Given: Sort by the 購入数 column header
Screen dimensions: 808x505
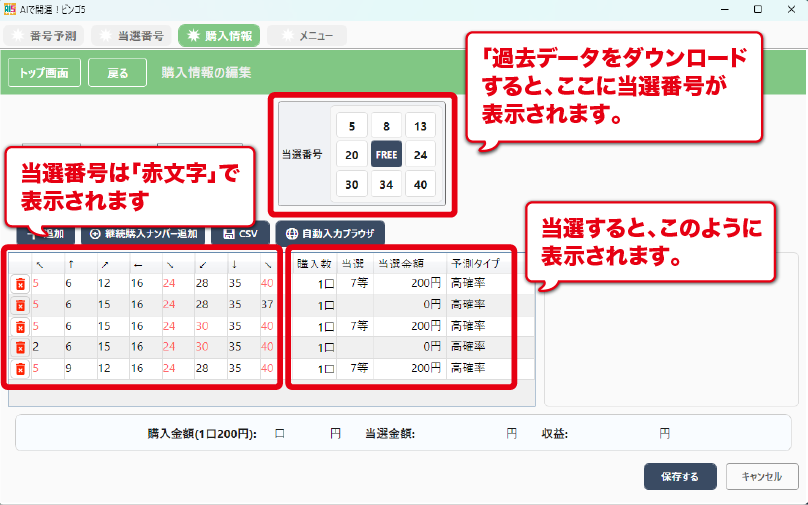Looking at the screenshot, I should coord(314,263).
